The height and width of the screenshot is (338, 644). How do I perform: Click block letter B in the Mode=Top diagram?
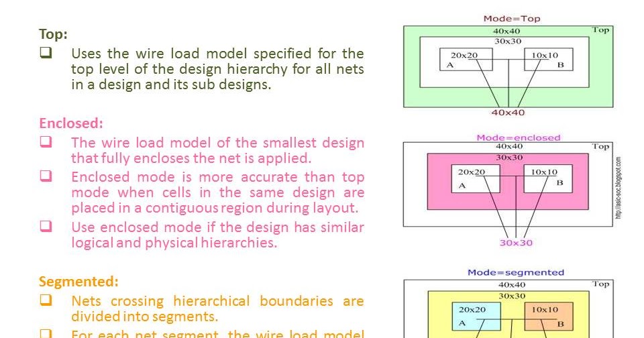[x=561, y=65]
